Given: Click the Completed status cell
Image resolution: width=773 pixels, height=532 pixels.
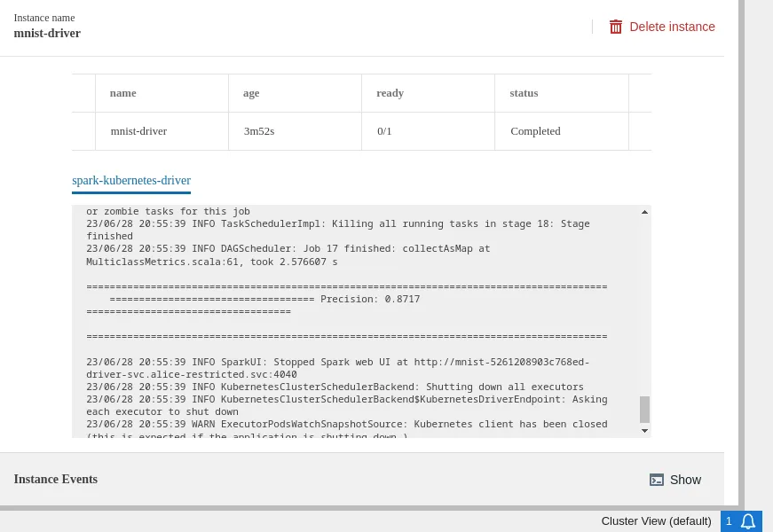Looking at the screenshot, I should (x=562, y=131).
